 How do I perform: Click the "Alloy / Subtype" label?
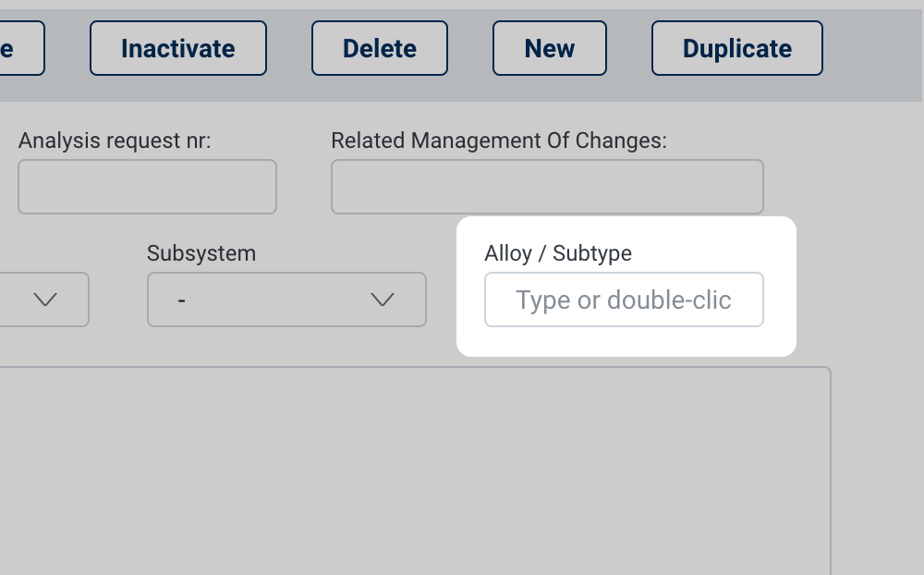[558, 253]
